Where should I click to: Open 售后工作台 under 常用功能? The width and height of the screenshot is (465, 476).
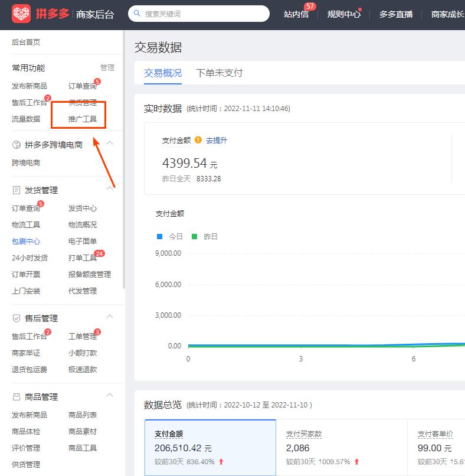[x=30, y=103]
